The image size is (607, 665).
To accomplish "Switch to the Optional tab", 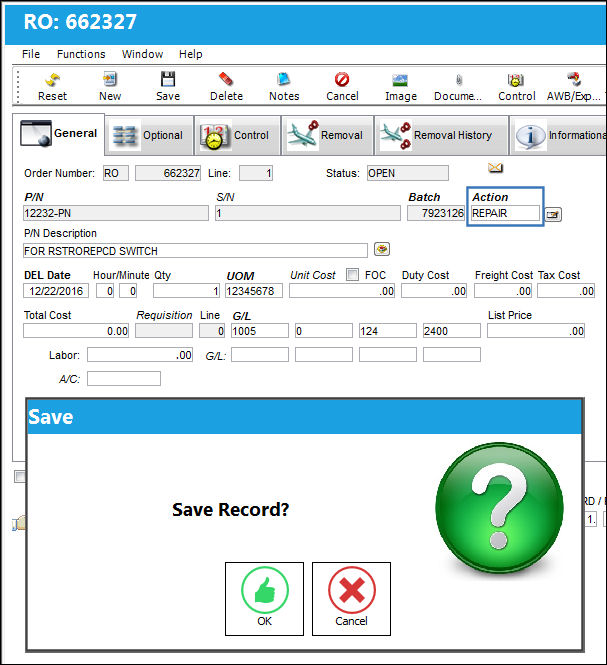I will pos(149,135).
